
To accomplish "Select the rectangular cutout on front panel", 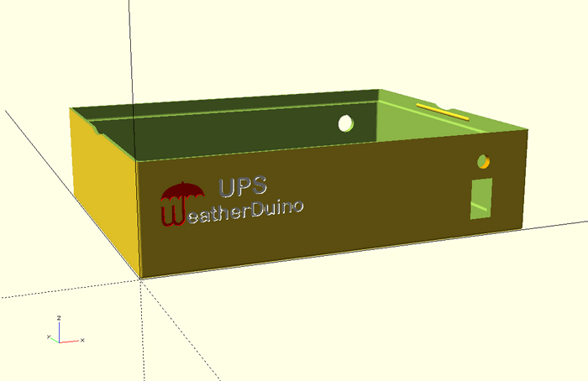I will click(482, 198).
